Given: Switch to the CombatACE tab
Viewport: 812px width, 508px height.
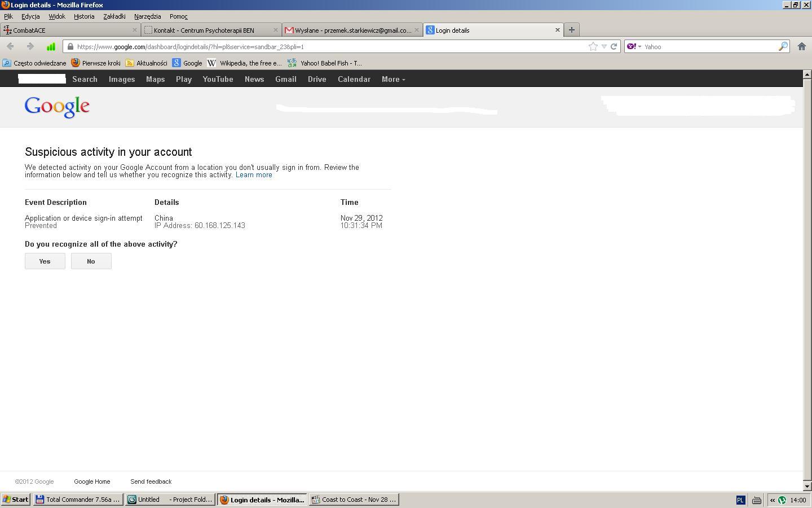Looking at the screenshot, I should click(70, 30).
